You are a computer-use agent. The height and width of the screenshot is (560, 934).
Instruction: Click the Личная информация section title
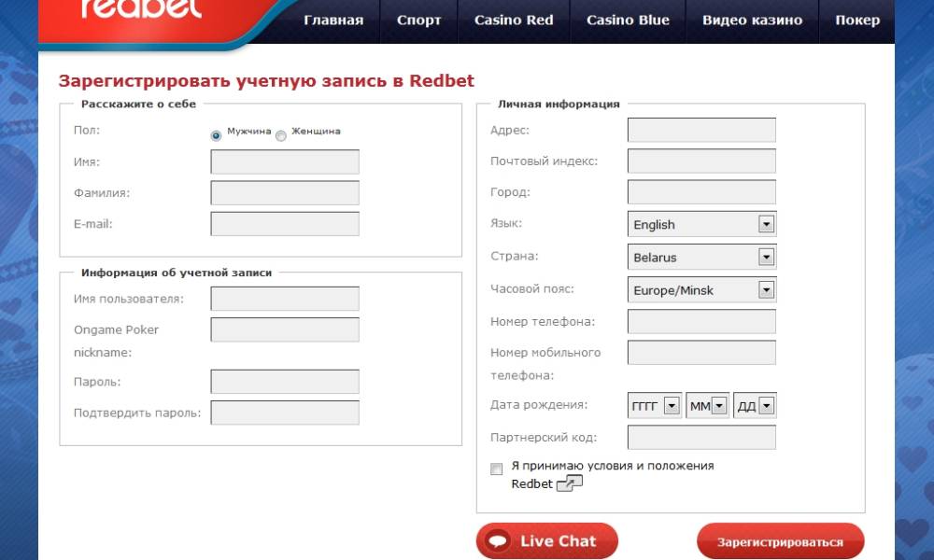tap(559, 105)
